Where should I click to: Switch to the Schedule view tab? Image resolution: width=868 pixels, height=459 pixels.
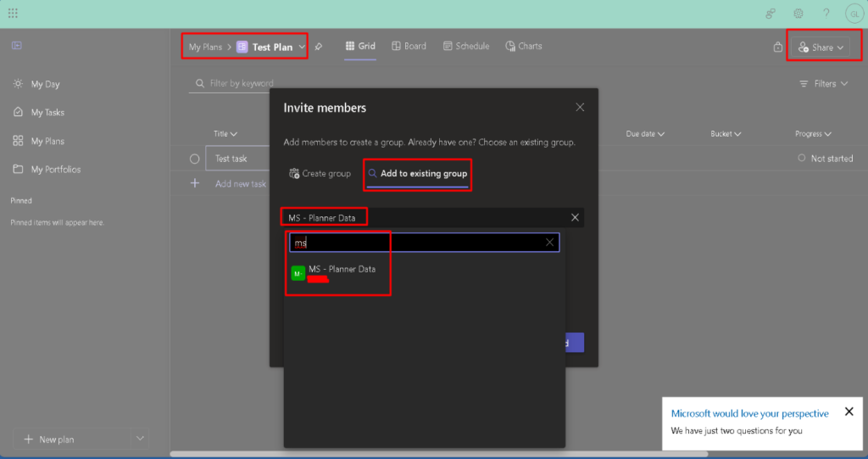[466, 47]
